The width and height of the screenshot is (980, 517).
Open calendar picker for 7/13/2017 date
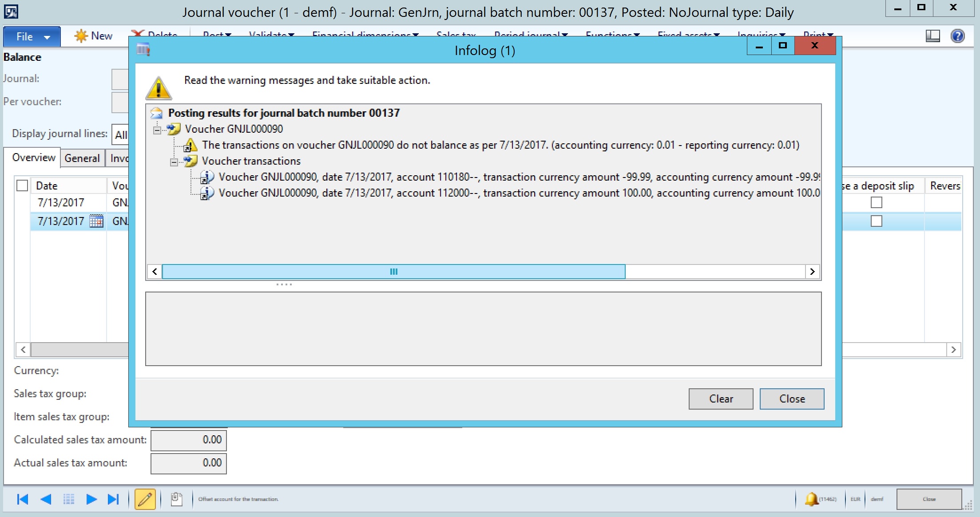(x=96, y=221)
